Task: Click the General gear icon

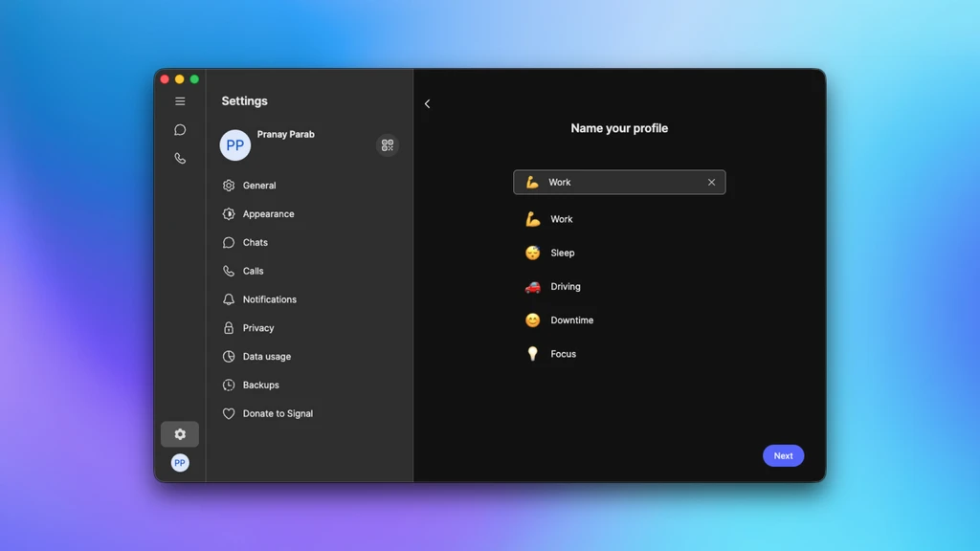Action: click(x=229, y=186)
